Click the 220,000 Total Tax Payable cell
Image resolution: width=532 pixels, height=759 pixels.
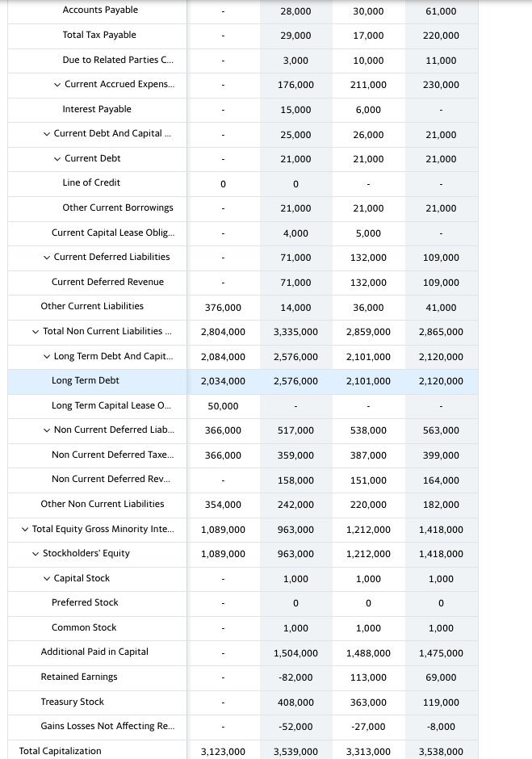tap(441, 36)
